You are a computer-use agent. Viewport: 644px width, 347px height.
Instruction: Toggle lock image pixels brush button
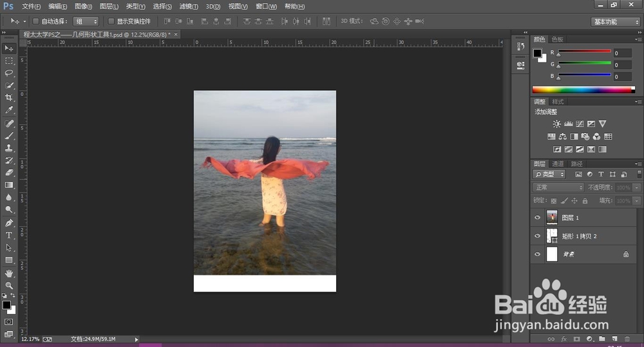pyautogui.click(x=564, y=201)
